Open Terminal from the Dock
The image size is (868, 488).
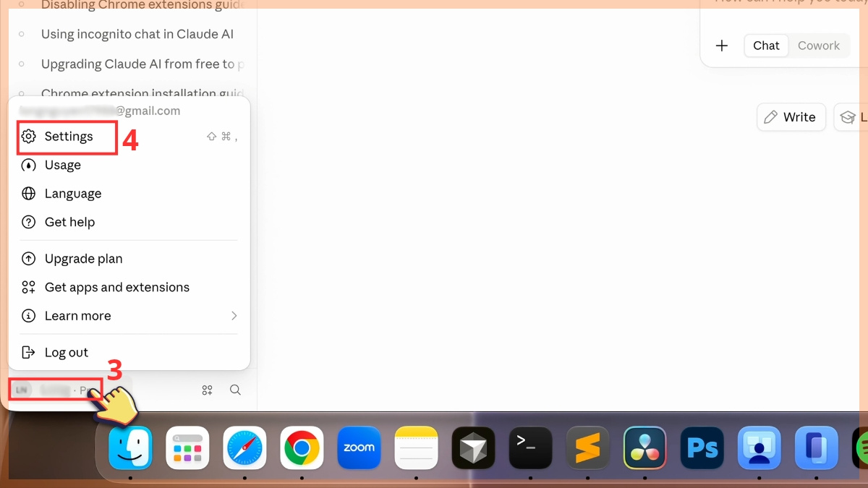[x=530, y=448]
